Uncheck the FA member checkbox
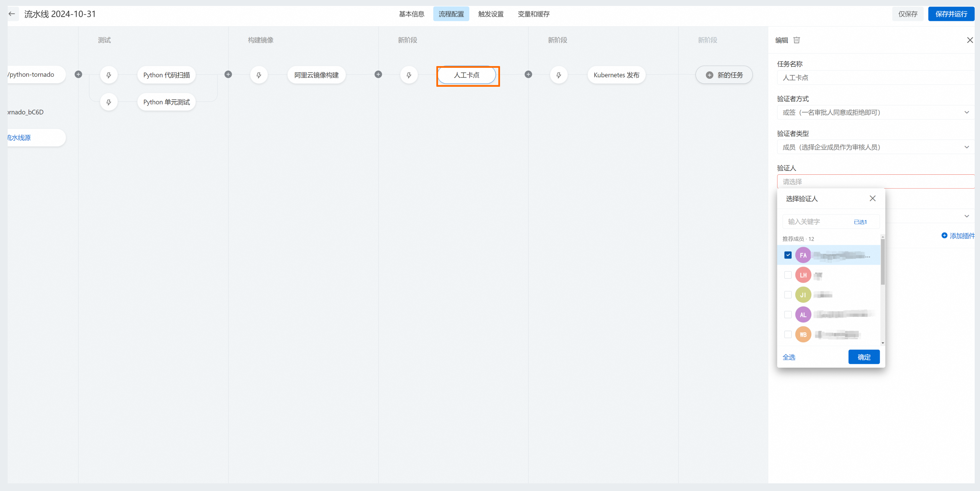The height and width of the screenshot is (491, 980). tap(788, 255)
